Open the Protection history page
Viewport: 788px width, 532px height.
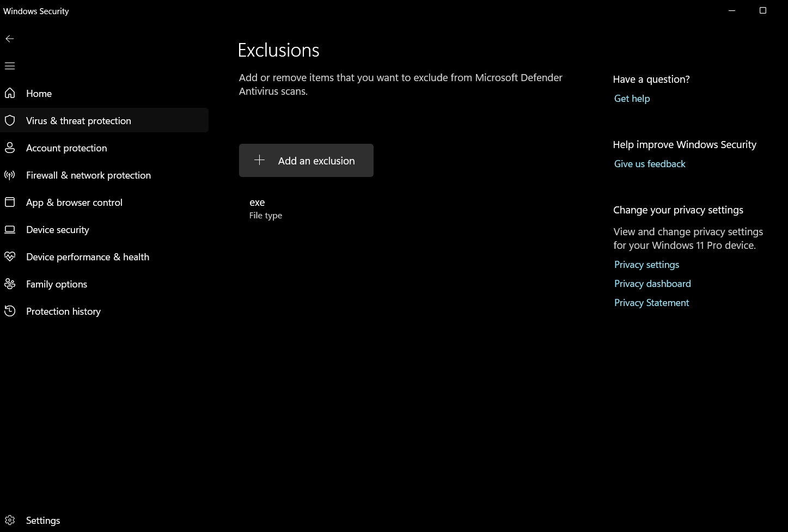coord(63,311)
